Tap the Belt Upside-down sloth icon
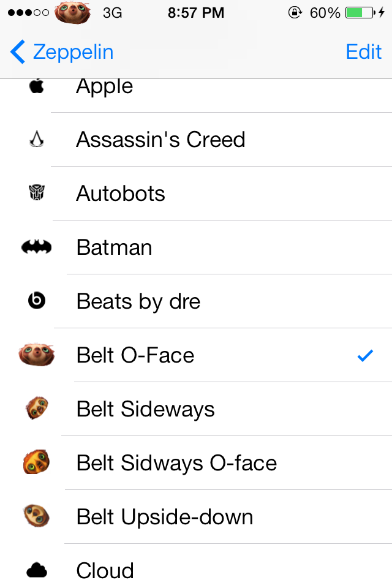 coord(37,516)
